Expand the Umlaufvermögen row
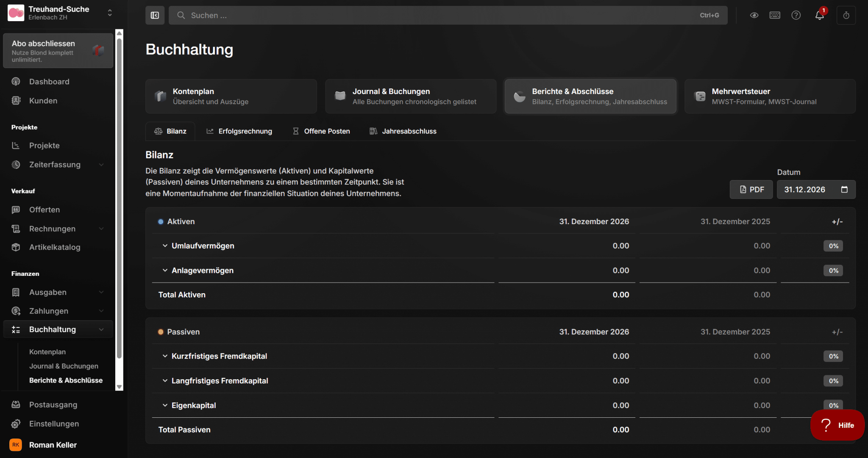Screen dimensions: 868x458 tap(165, 246)
